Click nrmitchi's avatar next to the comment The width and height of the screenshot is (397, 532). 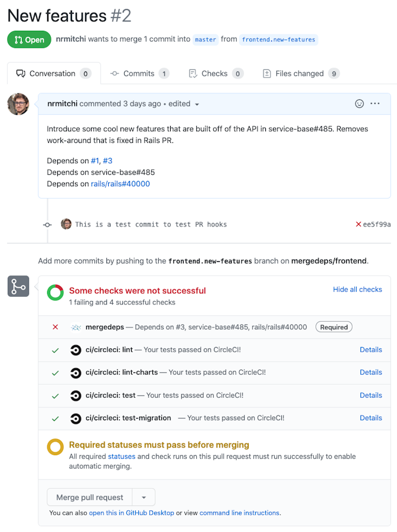pos(18,104)
